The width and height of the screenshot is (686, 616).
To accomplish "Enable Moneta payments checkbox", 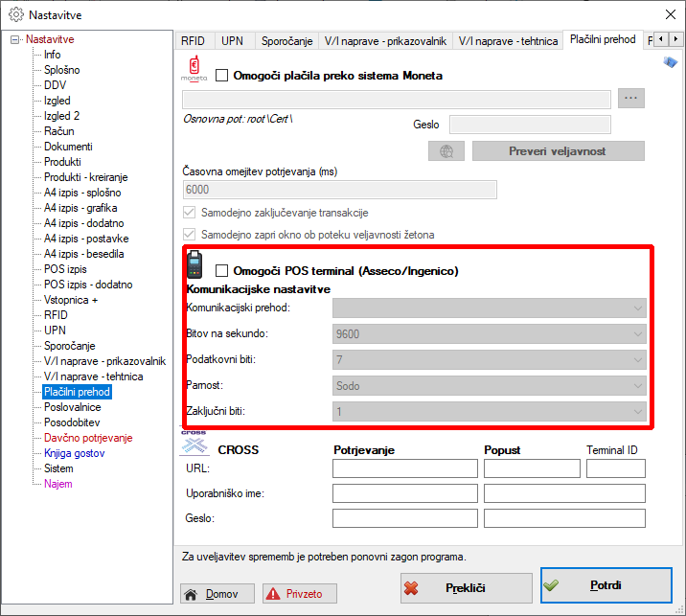I will 222,76.
